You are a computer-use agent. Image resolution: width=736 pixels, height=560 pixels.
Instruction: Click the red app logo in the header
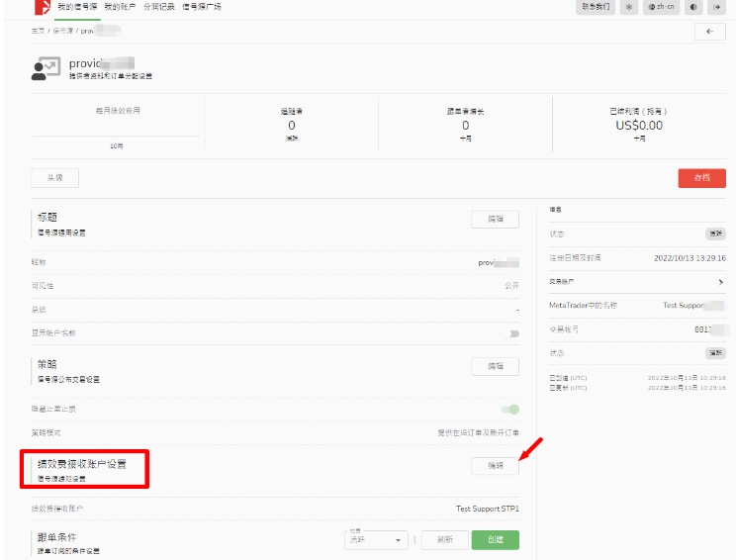click(43, 7)
